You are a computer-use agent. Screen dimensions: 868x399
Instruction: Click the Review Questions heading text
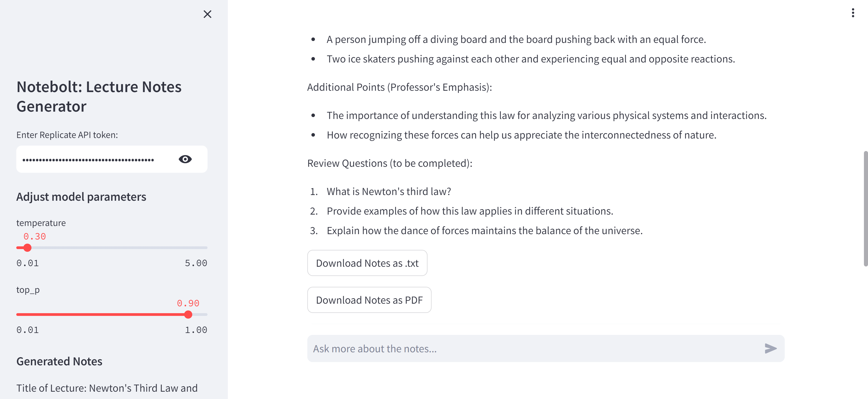click(x=390, y=163)
